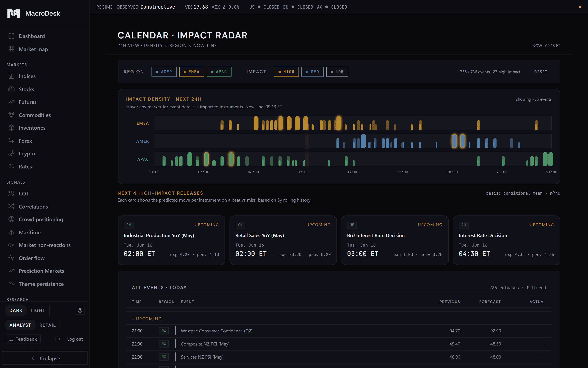Click the Indices bar-chart icon

click(11, 76)
